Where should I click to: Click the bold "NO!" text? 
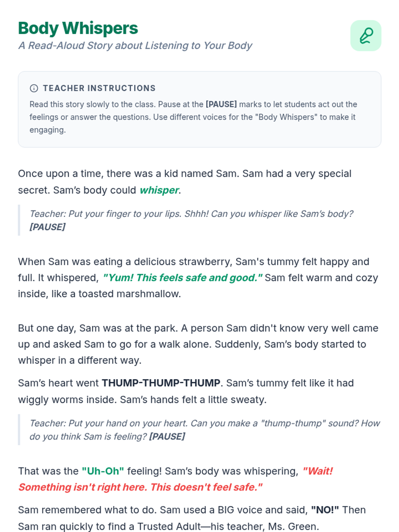(325, 510)
